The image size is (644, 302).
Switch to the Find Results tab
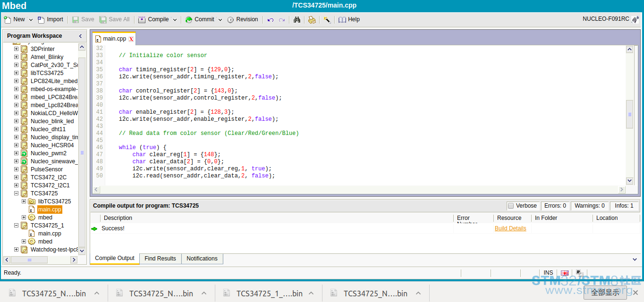(x=160, y=259)
